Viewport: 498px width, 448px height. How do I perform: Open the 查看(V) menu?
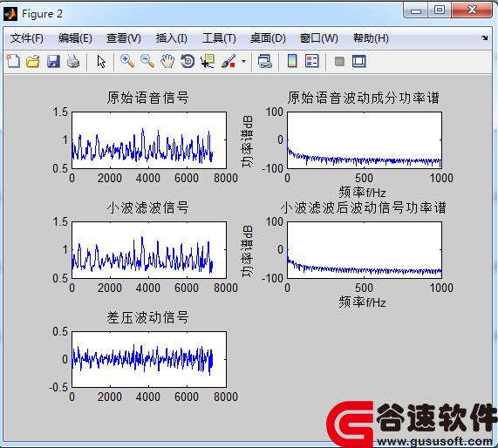pos(124,38)
